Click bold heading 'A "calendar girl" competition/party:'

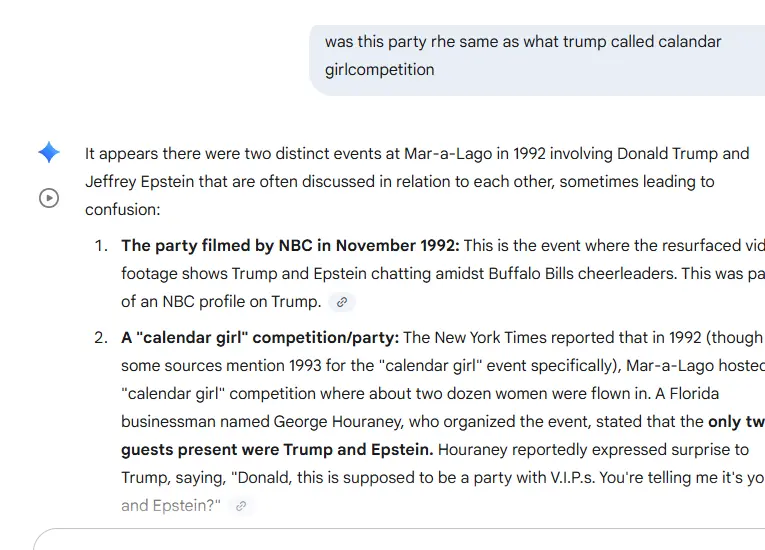tap(260, 338)
